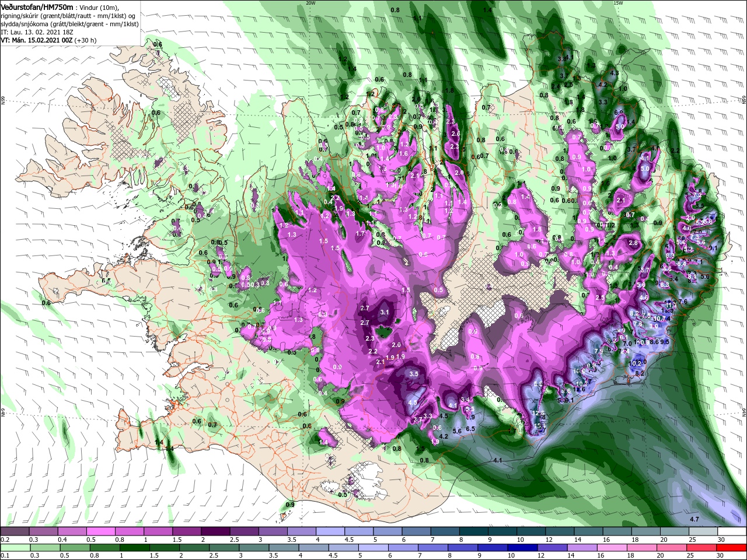Select the 25–30 crimson lower legend swatch

[x=701, y=547]
